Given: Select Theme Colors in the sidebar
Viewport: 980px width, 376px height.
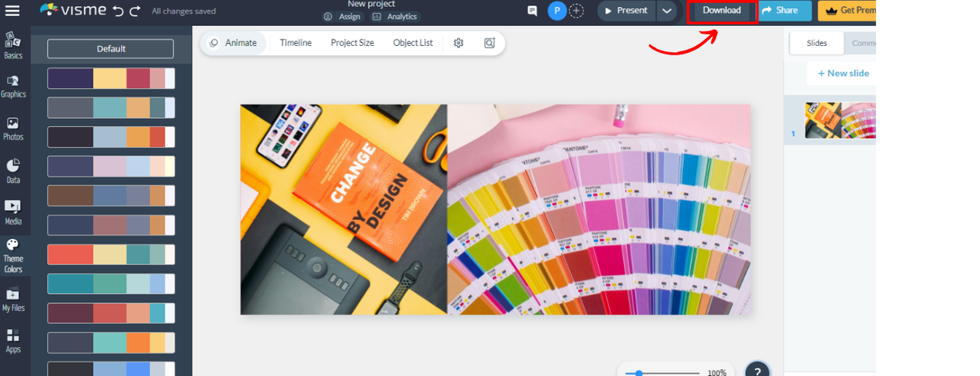Looking at the screenshot, I should pos(13,256).
